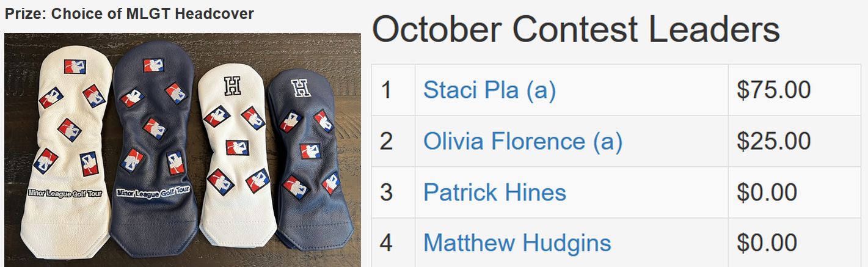Open Olivia Florence (a) player link
The image size is (868, 267).
click(523, 141)
